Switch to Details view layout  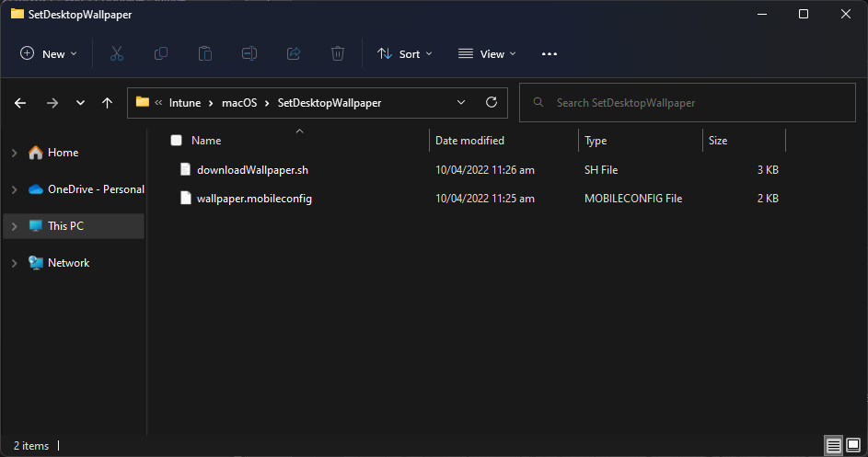833,445
